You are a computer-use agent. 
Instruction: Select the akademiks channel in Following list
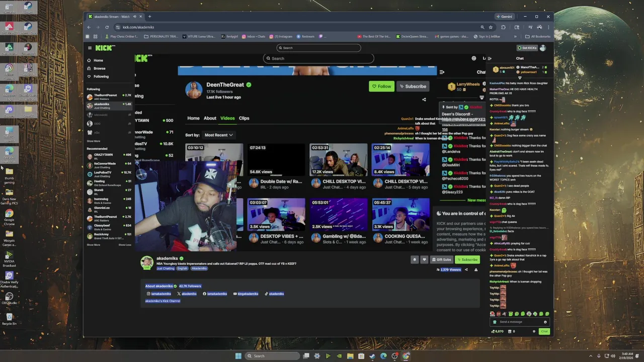[109, 106]
